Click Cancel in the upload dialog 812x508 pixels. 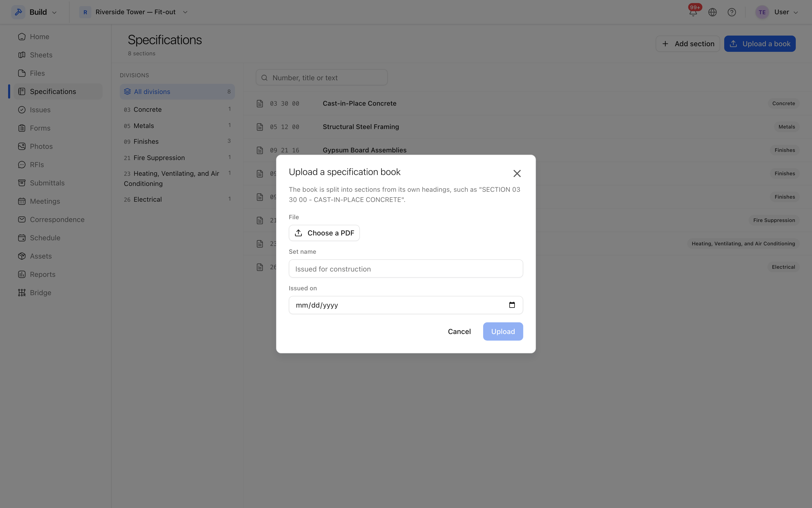coord(459,332)
